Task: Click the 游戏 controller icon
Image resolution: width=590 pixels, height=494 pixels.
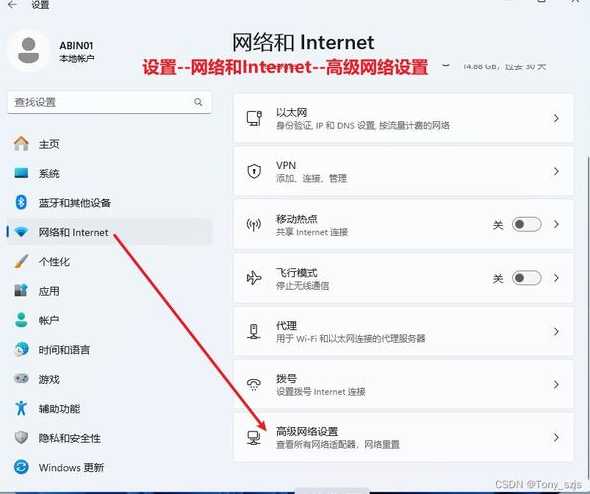Action: point(21,378)
